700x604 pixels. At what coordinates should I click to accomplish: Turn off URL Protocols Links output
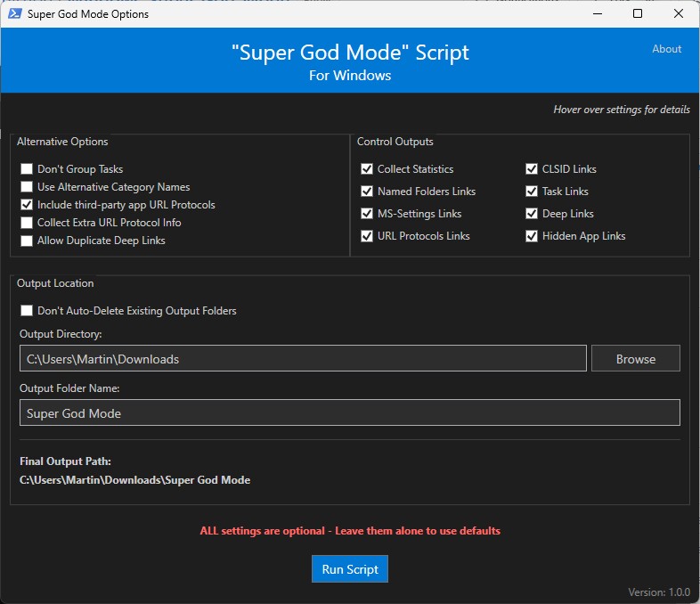(367, 236)
